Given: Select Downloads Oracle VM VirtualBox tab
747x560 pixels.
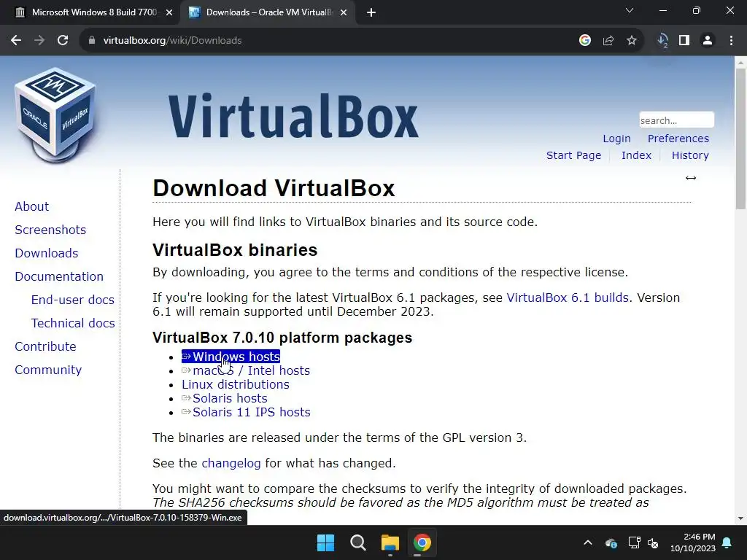Looking at the screenshot, I should click(267, 12).
